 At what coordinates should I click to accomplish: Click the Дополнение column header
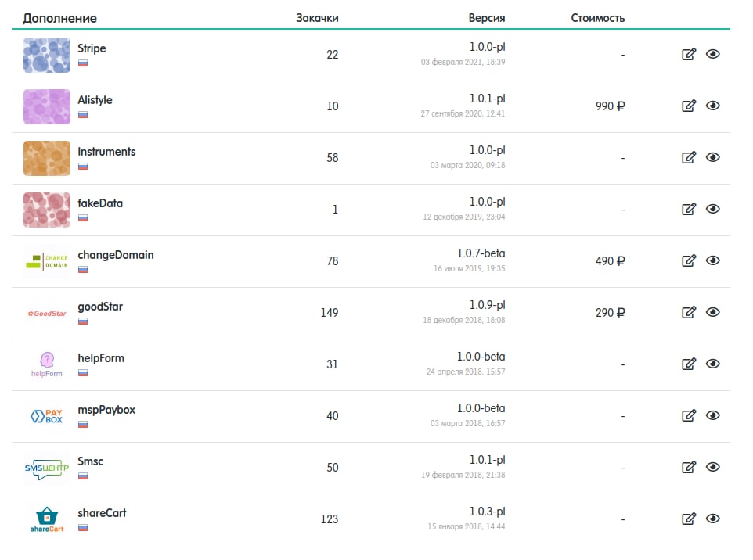60,18
